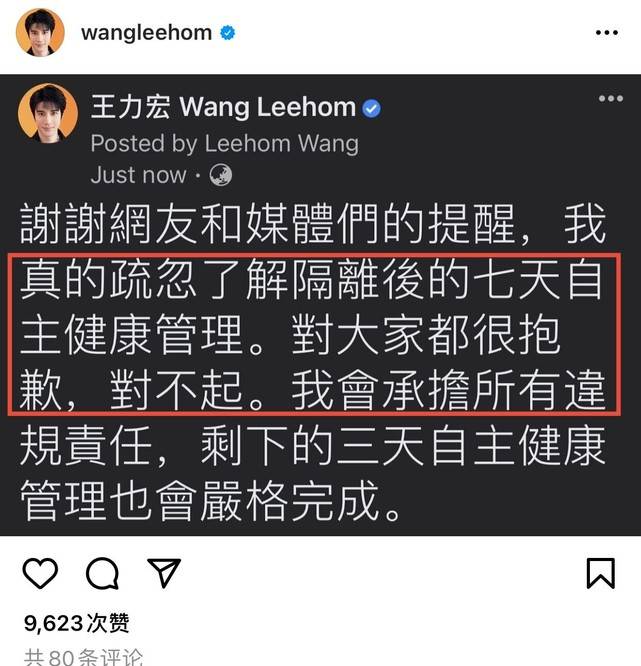Save the post using the bookmark icon
This screenshot has width=641, height=666.
click(x=601, y=573)
